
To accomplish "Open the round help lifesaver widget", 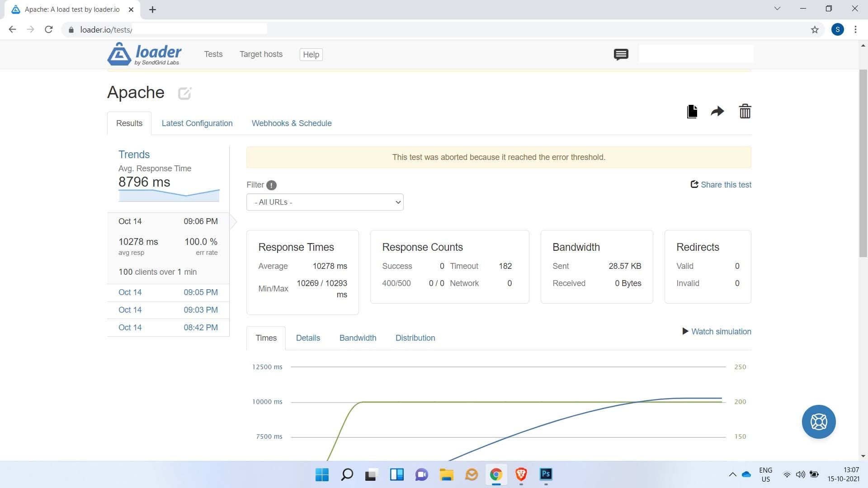I will pos(818,422).
